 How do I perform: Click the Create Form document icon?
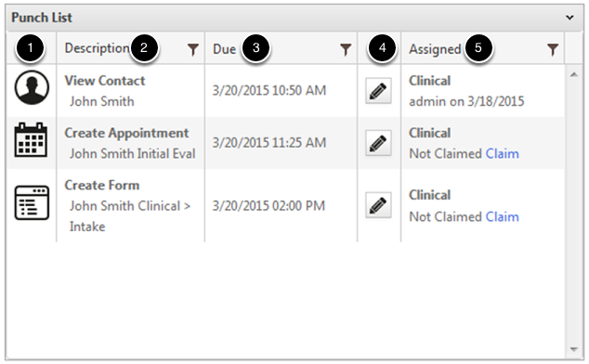[x=32, y=202]
